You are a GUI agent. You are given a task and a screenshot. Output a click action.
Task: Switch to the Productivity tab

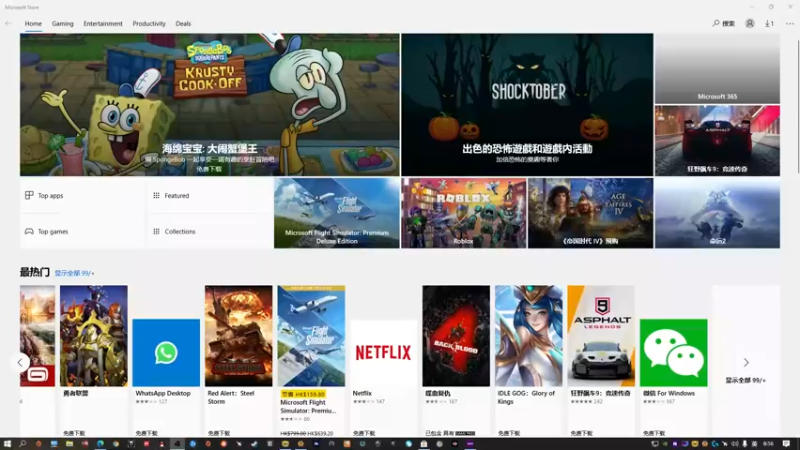click(149, 23)
